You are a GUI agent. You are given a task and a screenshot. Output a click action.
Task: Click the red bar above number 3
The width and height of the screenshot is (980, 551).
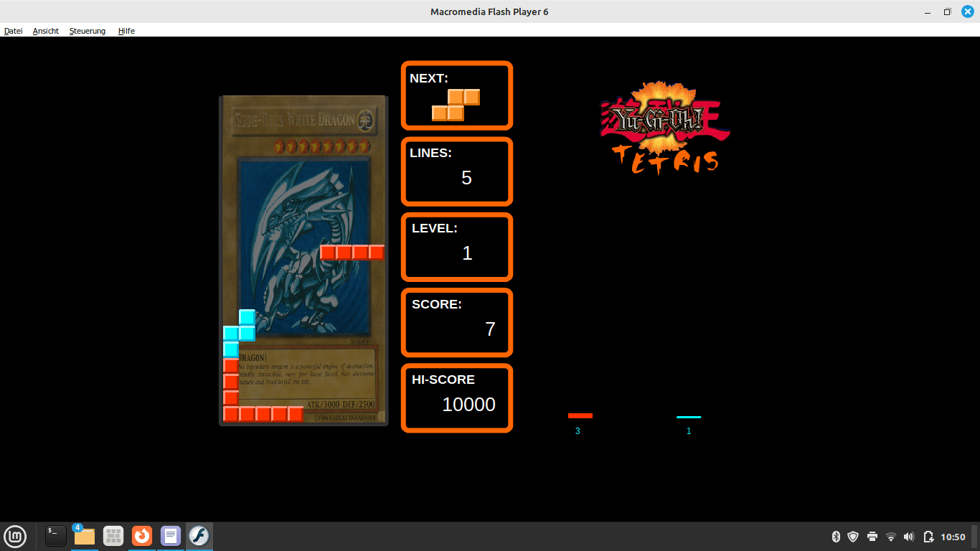pos(580,415)
